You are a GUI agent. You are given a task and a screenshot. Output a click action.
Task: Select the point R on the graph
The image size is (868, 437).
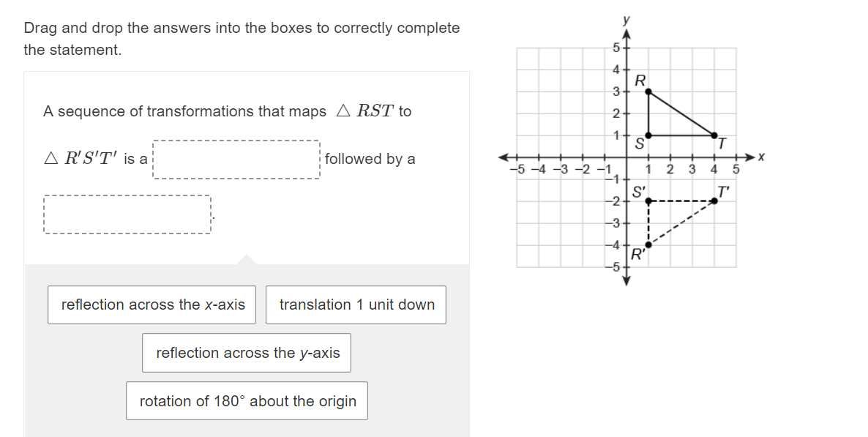pos(648,89)
